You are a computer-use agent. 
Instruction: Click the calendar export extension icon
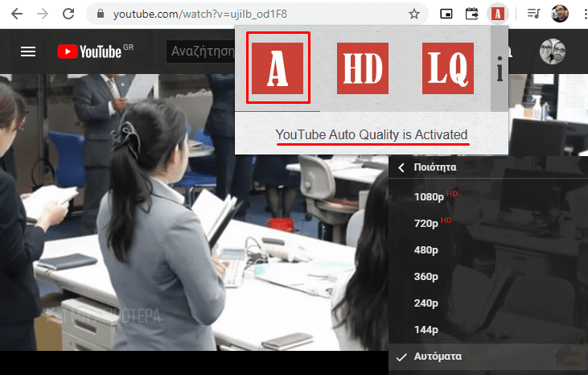tap(471, 14)
